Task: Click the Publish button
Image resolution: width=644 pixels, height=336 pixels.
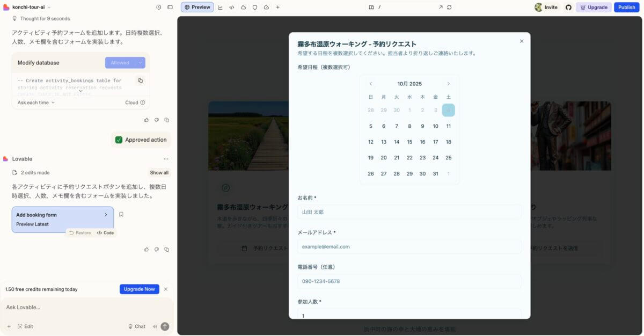Action: 626,8
